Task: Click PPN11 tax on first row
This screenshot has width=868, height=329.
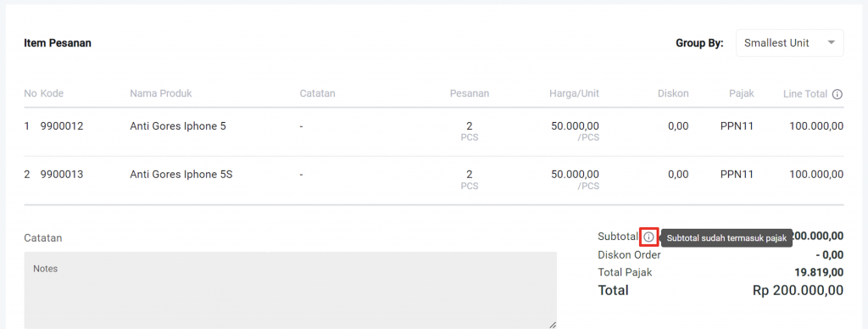Action: coord(737,126)
